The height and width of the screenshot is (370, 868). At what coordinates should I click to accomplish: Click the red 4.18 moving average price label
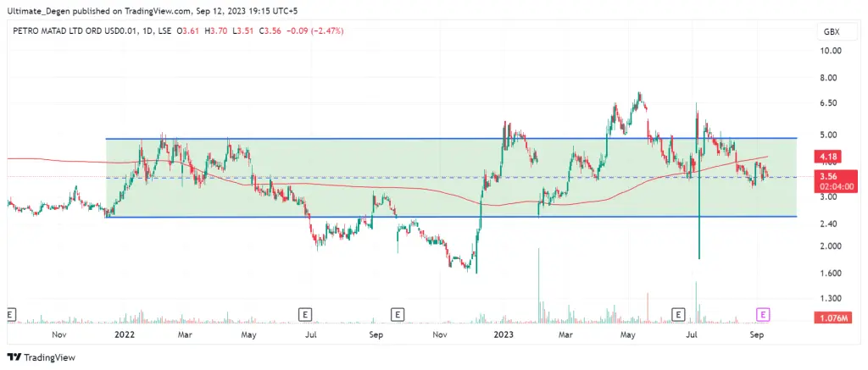tap(829, 157)
